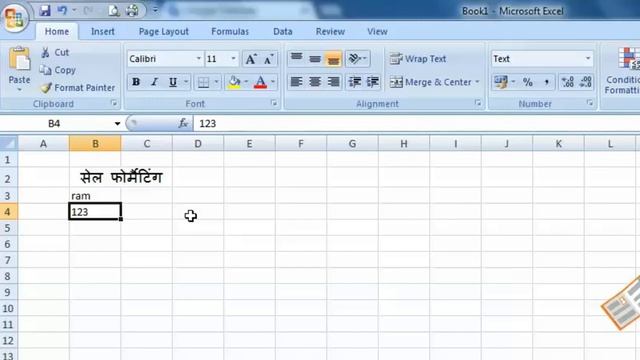Open the Alignment dialog launcher
This screenshot has height=360, width=640.
click(478, 103)
